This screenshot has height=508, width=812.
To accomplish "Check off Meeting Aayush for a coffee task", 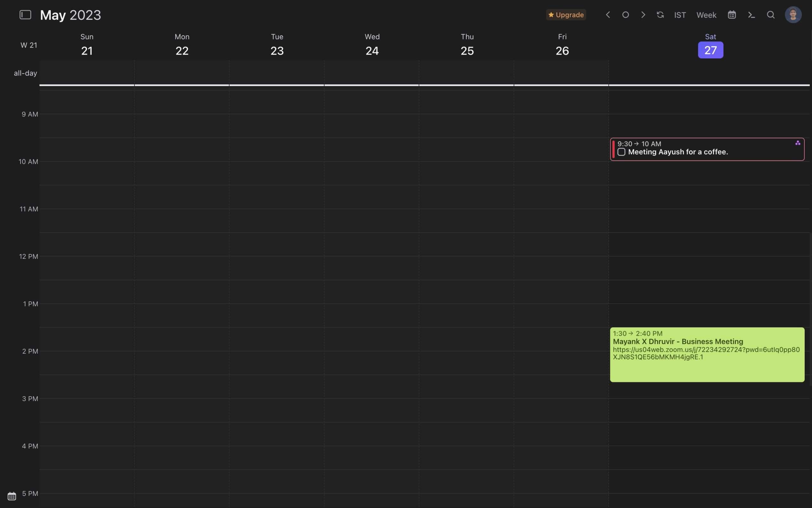I will coord(621,152).
